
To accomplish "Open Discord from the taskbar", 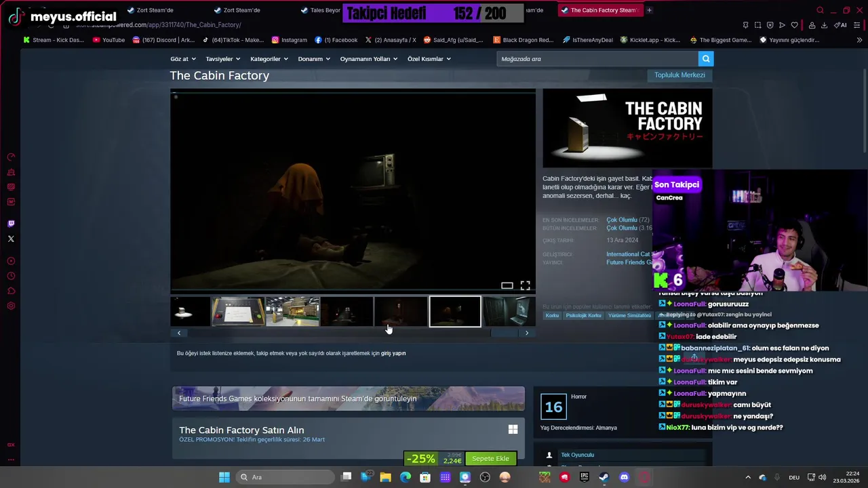I will pos(624,477).
